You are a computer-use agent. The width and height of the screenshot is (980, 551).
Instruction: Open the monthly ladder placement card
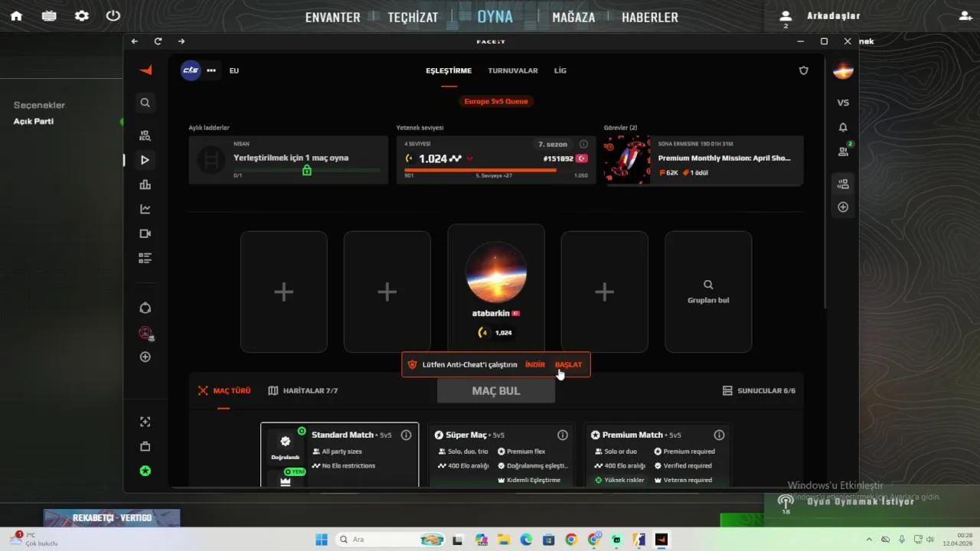(289, 160)
